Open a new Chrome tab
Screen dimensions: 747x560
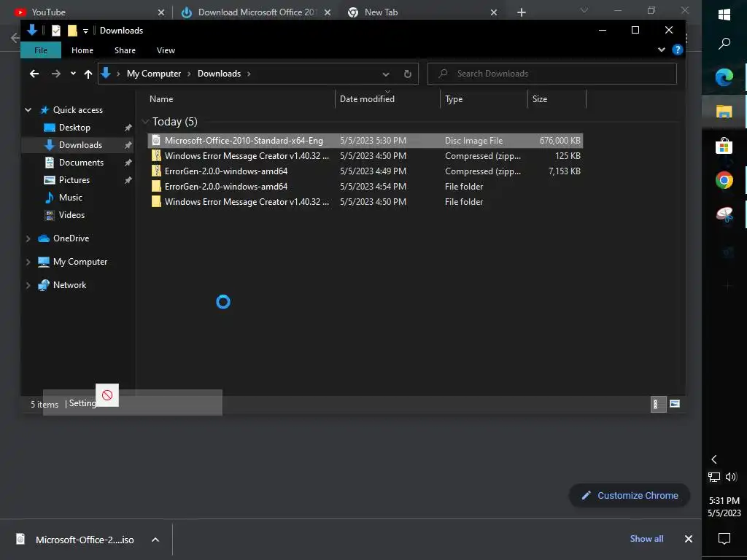[522, 12]
